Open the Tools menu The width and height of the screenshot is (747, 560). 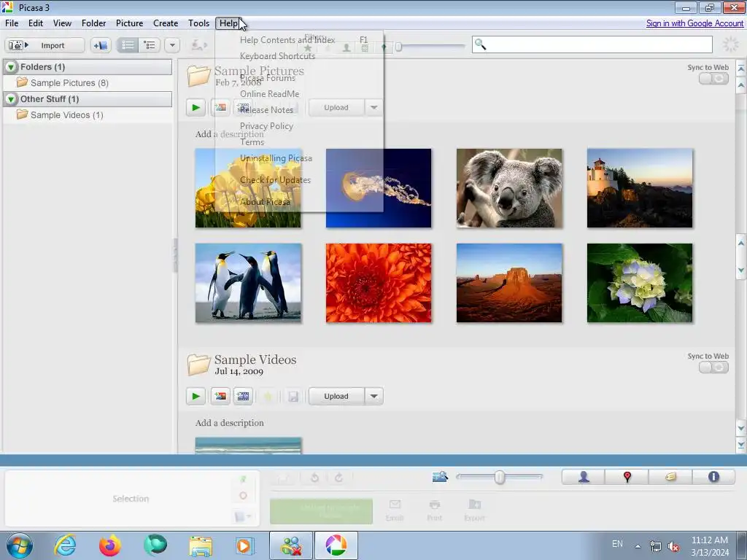198,23
